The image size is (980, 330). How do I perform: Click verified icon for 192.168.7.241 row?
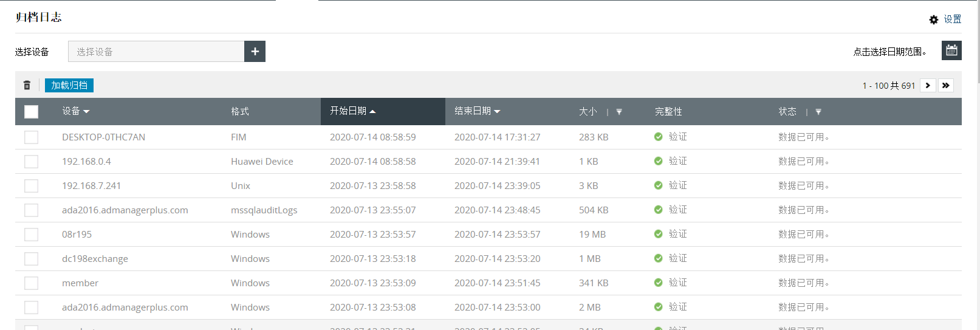tap(658, 185)
